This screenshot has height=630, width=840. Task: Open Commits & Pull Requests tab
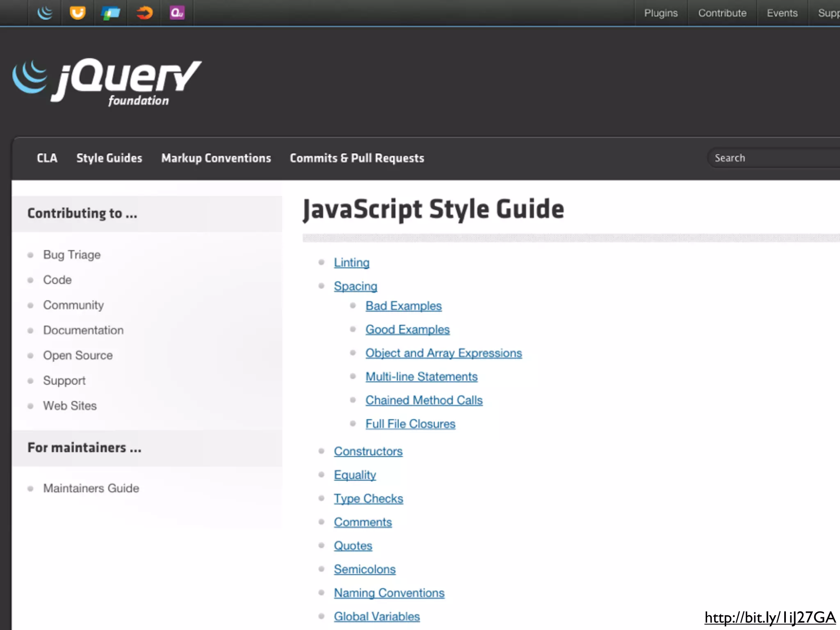point(357,158)
